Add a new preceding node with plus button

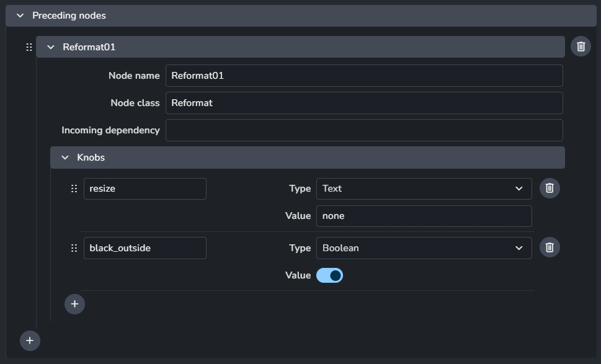point(30,340)
